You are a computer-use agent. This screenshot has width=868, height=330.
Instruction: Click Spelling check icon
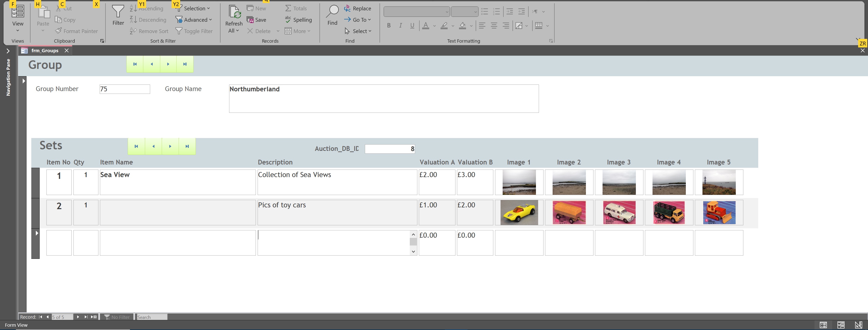(x=288, y=20)
